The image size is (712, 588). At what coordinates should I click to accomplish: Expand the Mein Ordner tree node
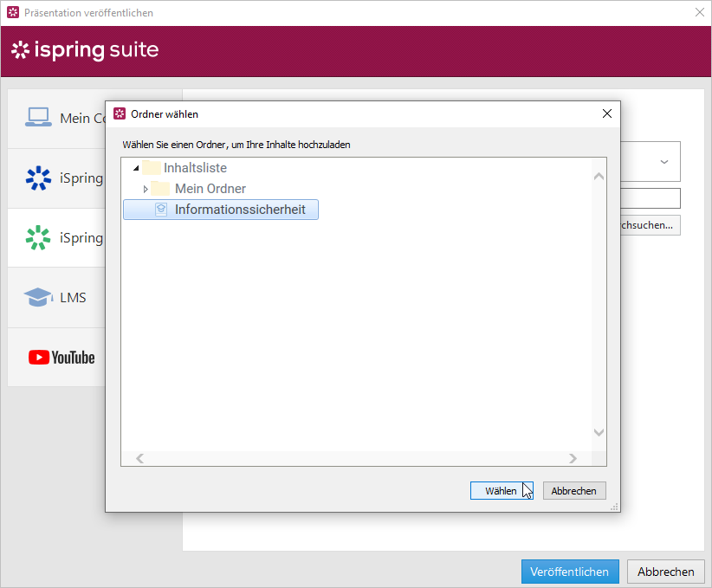145,189
